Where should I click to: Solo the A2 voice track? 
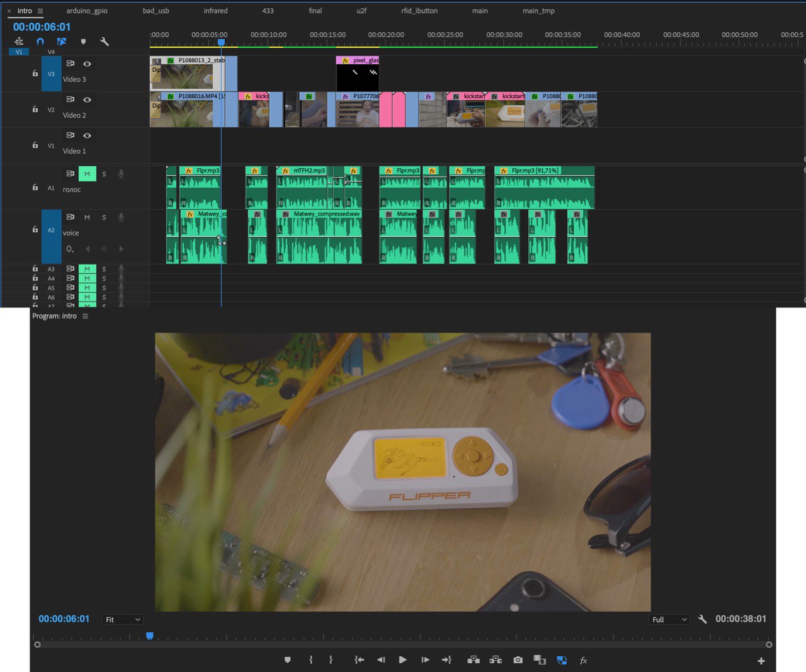[104, 217]
